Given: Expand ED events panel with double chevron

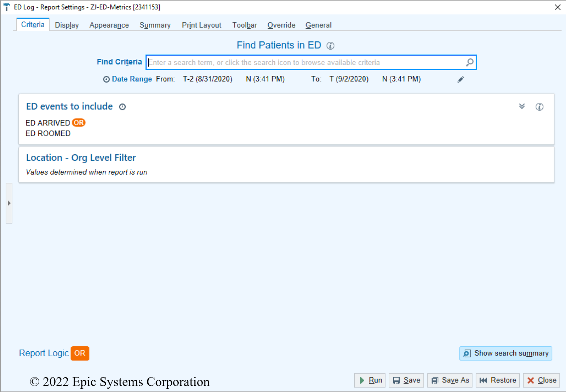Looking at the screenshot, I should (522, 107).
